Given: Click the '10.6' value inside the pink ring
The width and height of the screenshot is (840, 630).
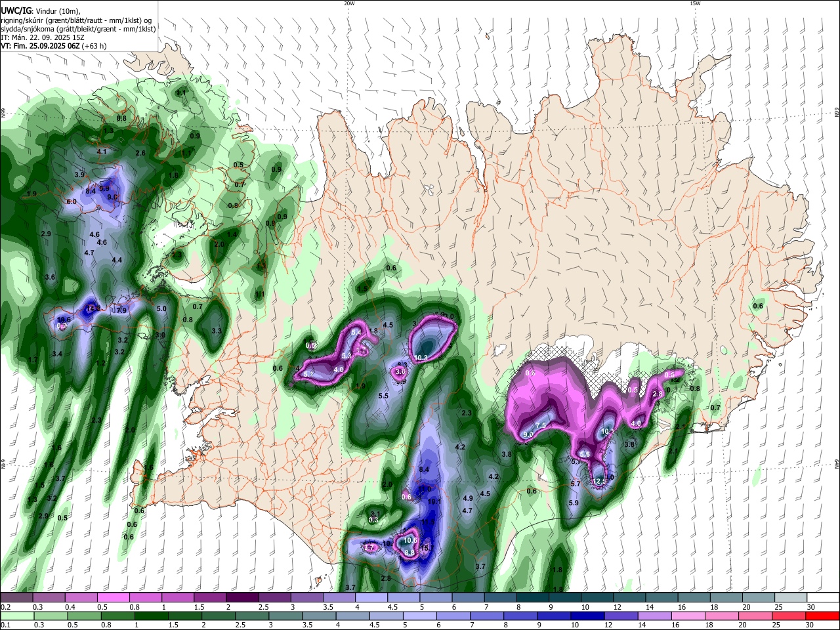Looking at the screenshot, I should 410,541.
